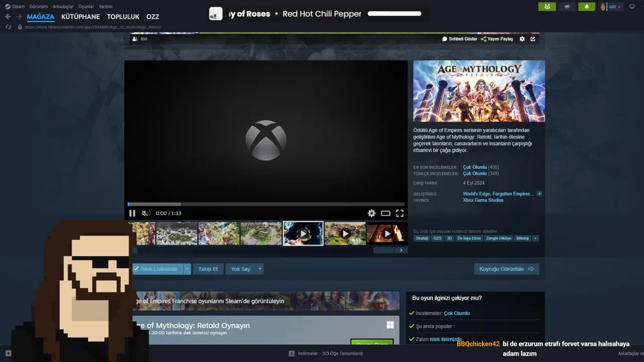Click the Age of Mythology header image
Screen dimensions: 644x362
tap(479, 91)
